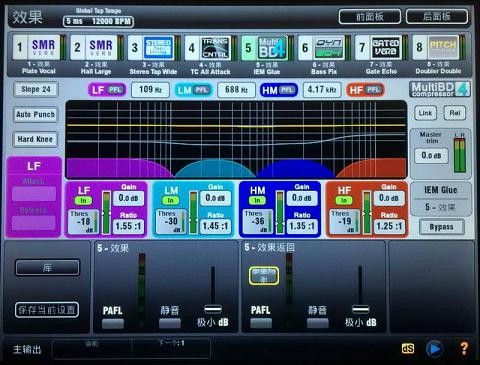The image size is (480, 365).
Task: Open help via orange question mark icon
Action: (464, 348)
